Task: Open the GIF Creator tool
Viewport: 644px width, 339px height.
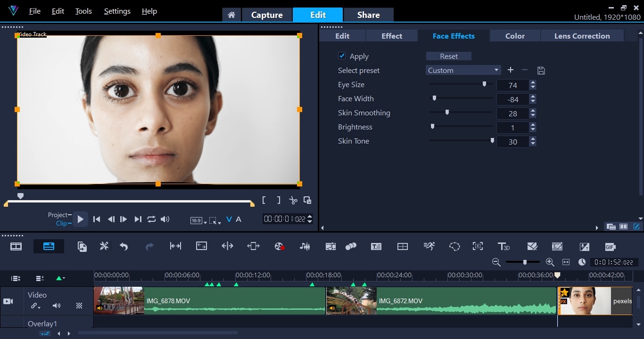Action: [610, 246]
